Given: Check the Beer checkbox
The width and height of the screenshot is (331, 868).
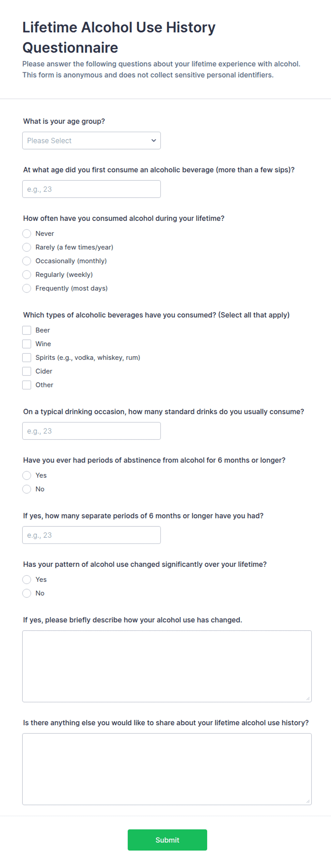Looking at the screenshot, I should [27, 330].
